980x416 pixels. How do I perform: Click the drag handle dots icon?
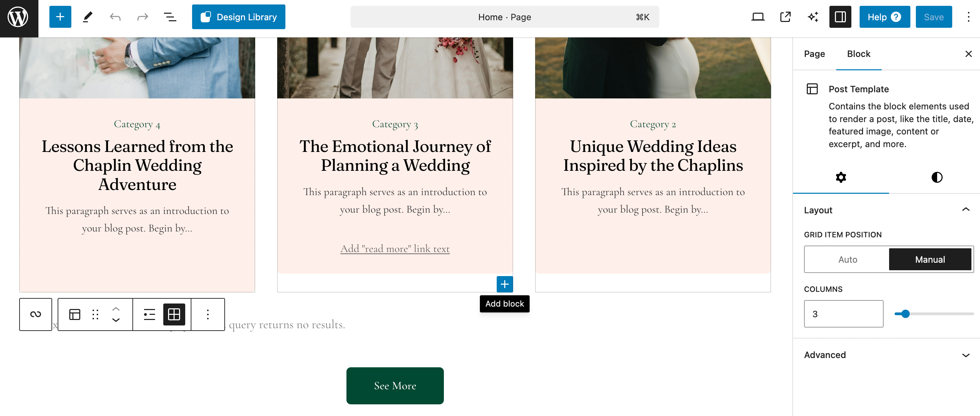(95, 314)
